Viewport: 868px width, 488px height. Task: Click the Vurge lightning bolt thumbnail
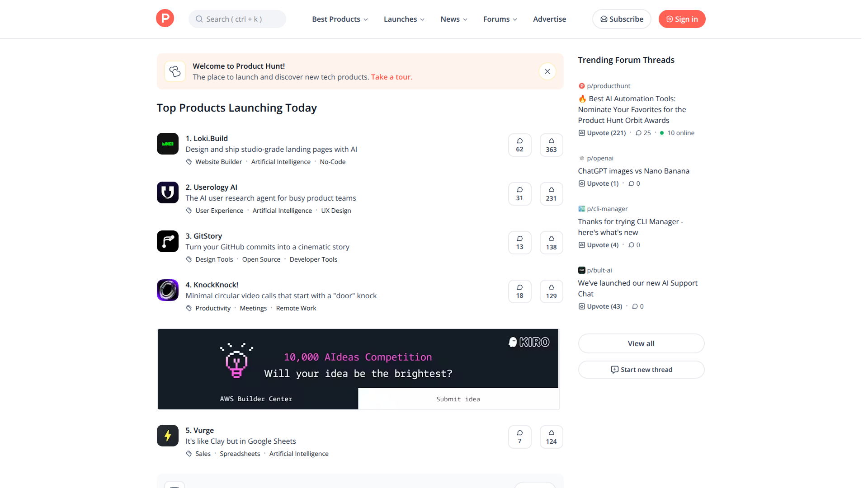(x=167, y=435)
